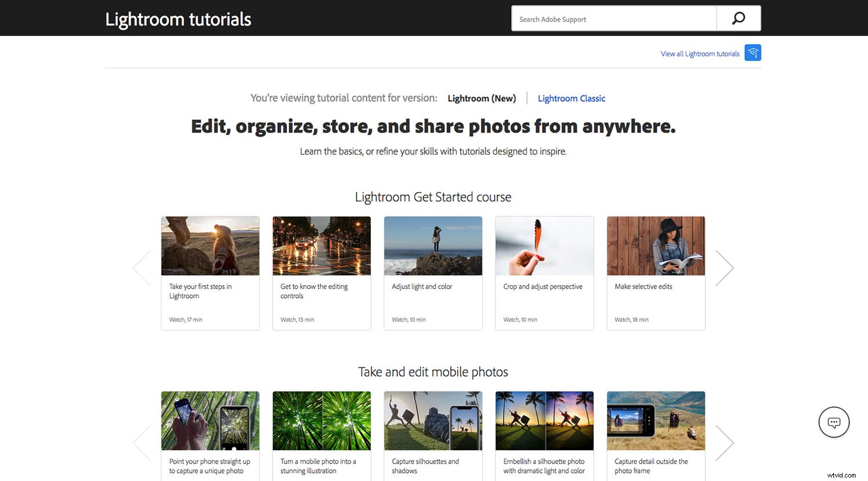Select the Lightroom (New) version option
The width and height of the screenshot is (868, 481).
pyautogui.click(x=481, y=98)
